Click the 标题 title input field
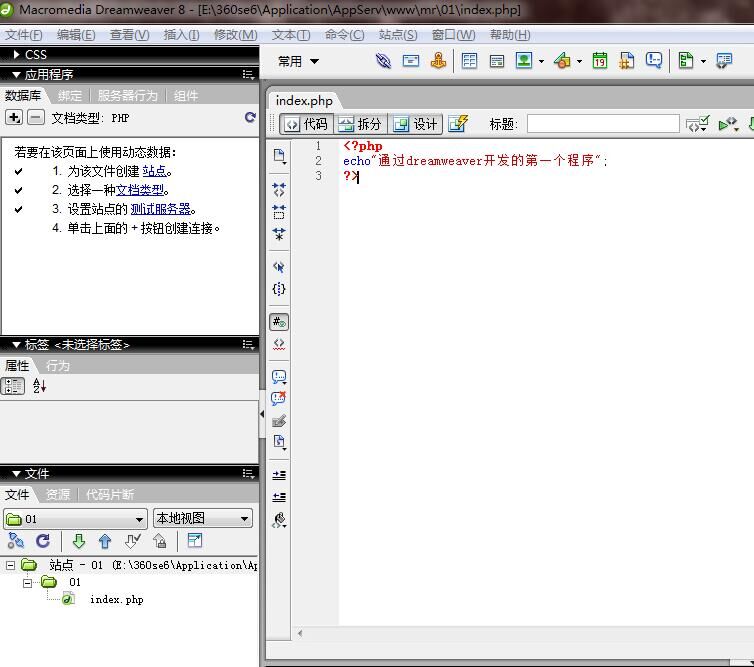The width and height of the screenshot is (754, 667). click(603, 124)
